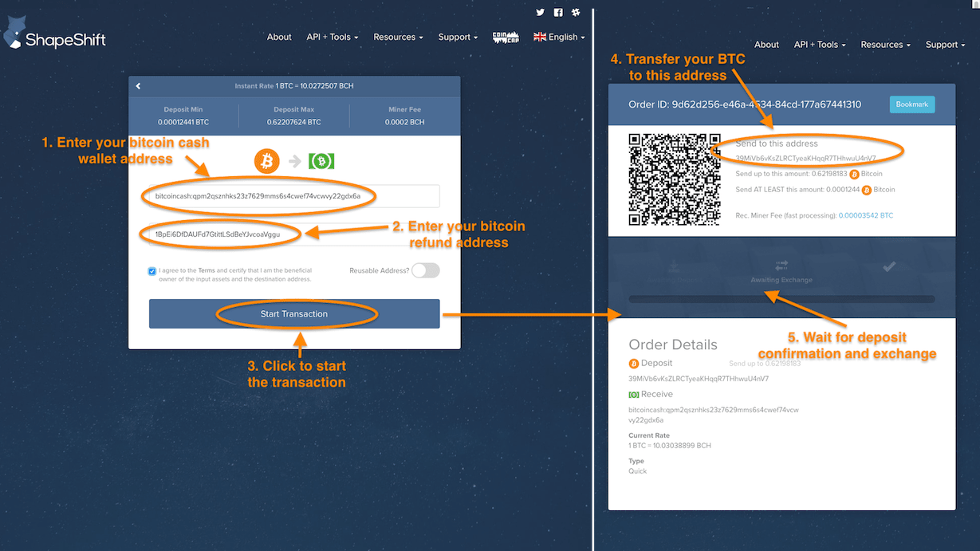Expand API + Tools menu on the exchange form page
Image resolution: width=980 pixels, height=551 pixels.
click(x=333, y=37)
